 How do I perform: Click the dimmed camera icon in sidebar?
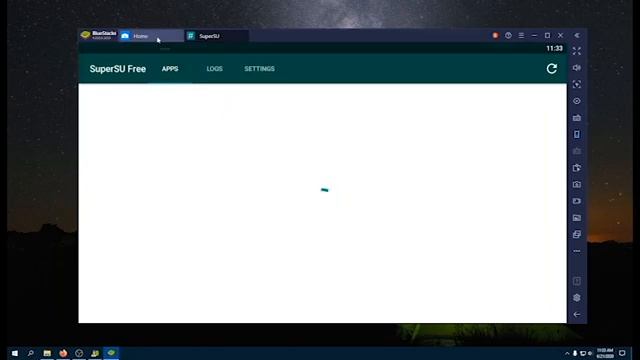577,151
